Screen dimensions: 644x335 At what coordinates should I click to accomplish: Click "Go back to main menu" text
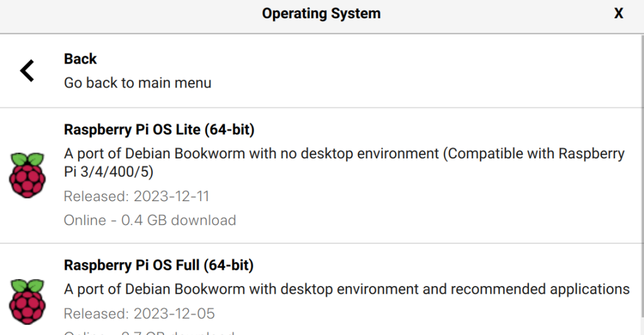point(138,83)
